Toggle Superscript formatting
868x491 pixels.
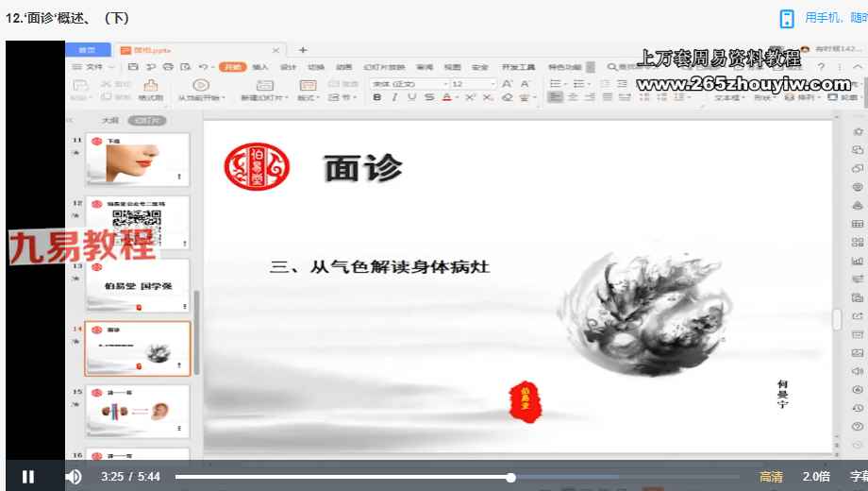point(470,97)
